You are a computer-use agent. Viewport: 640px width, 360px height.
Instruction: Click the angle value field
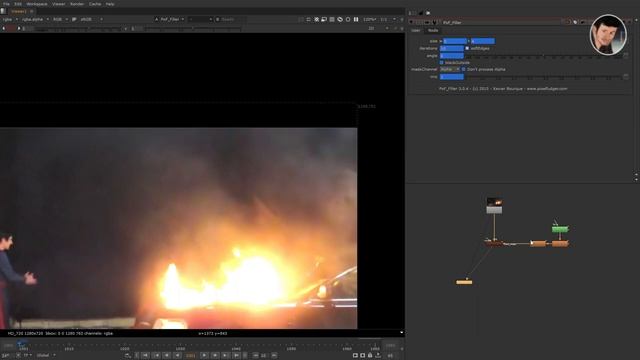pos(451,56)
